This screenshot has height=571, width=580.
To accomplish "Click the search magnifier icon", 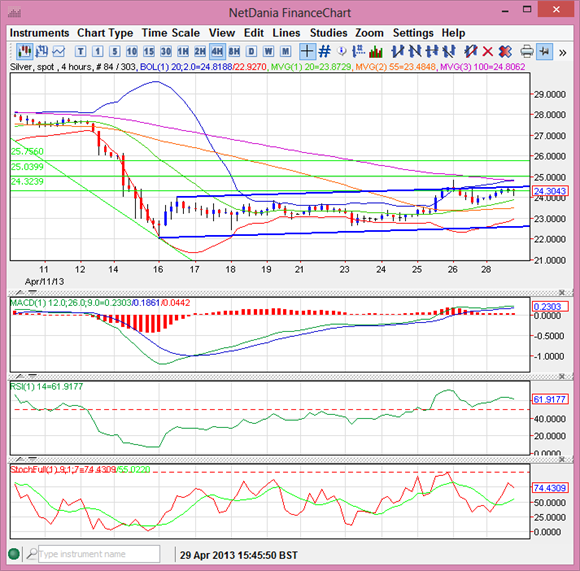I will pyautogui.click(x=32, y=554).
